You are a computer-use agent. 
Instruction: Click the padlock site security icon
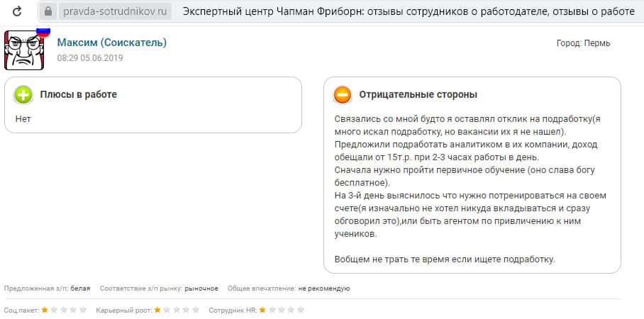click(x=48, y=12)
